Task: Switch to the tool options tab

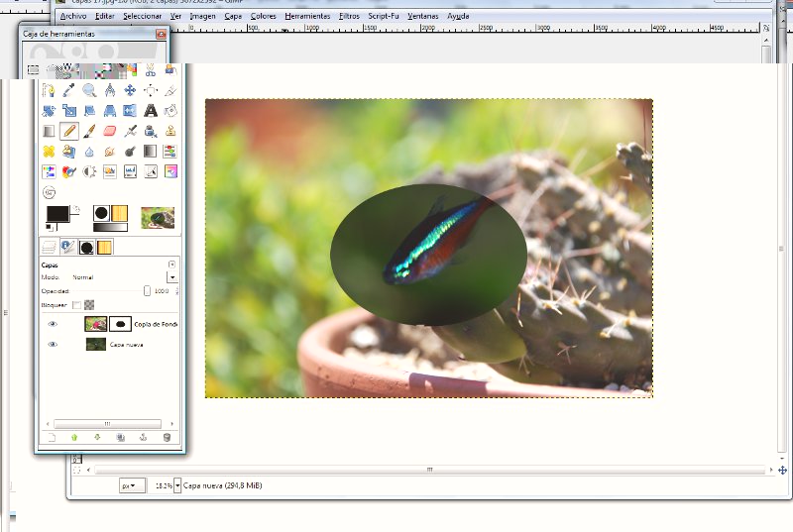Action: (x=67, y=247)
